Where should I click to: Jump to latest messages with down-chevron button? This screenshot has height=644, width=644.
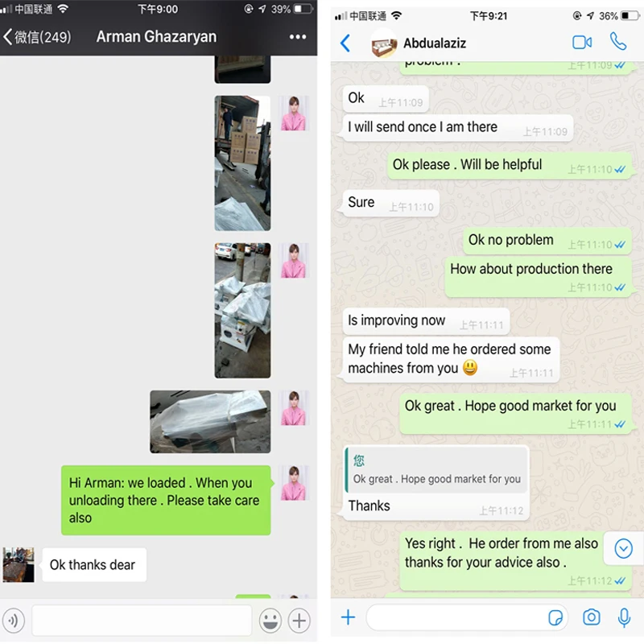(623, 548)
